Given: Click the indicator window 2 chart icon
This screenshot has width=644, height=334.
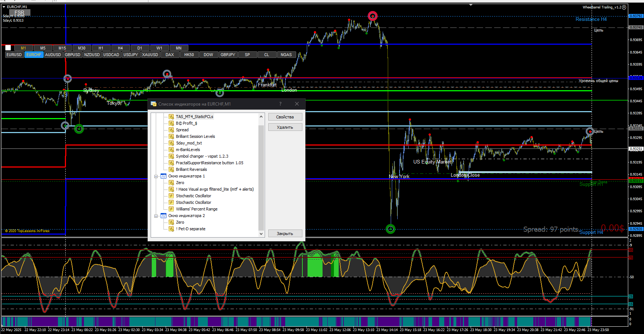Looking at the screenshot, I should click(163, 216).
